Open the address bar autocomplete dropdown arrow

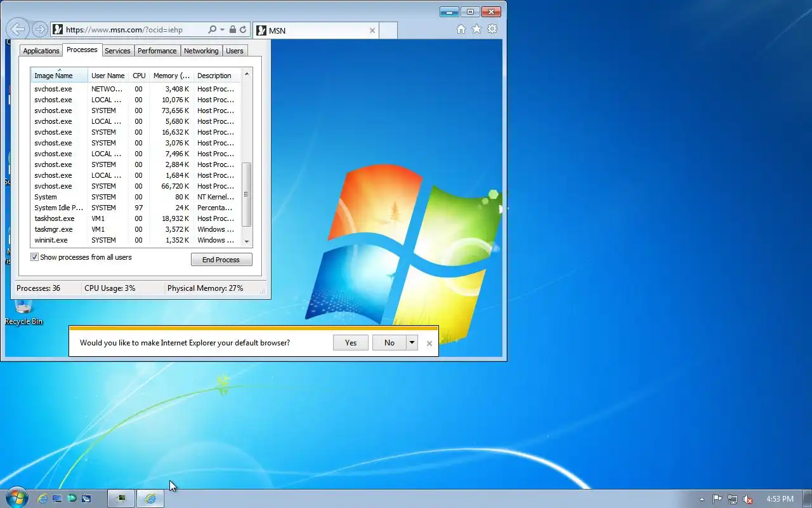222,30
